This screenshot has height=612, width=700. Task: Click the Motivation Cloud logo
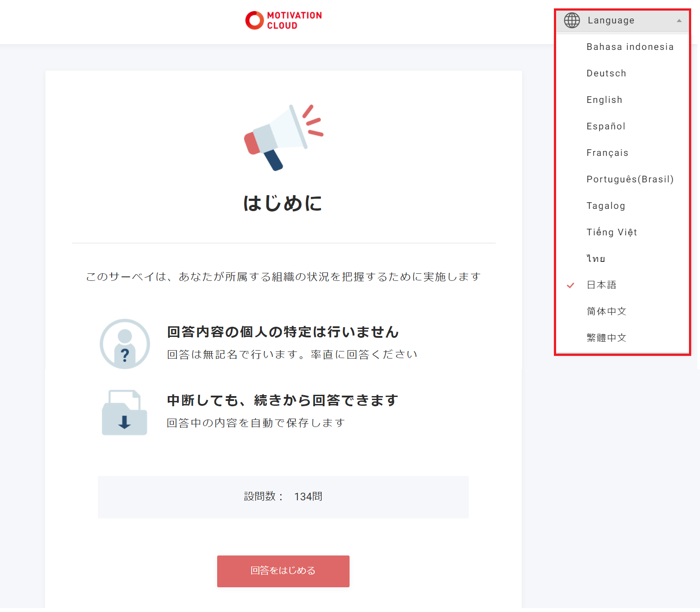(x=283, y=20)
